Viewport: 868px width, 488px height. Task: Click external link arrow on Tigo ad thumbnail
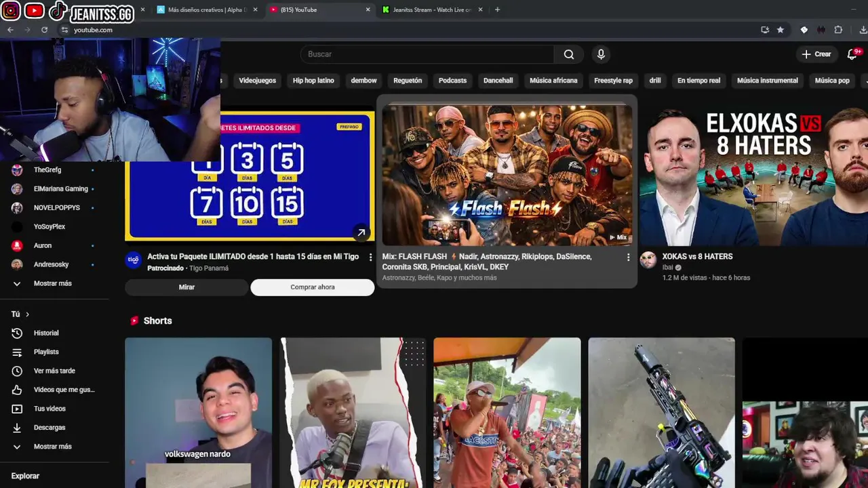(361, 232)
